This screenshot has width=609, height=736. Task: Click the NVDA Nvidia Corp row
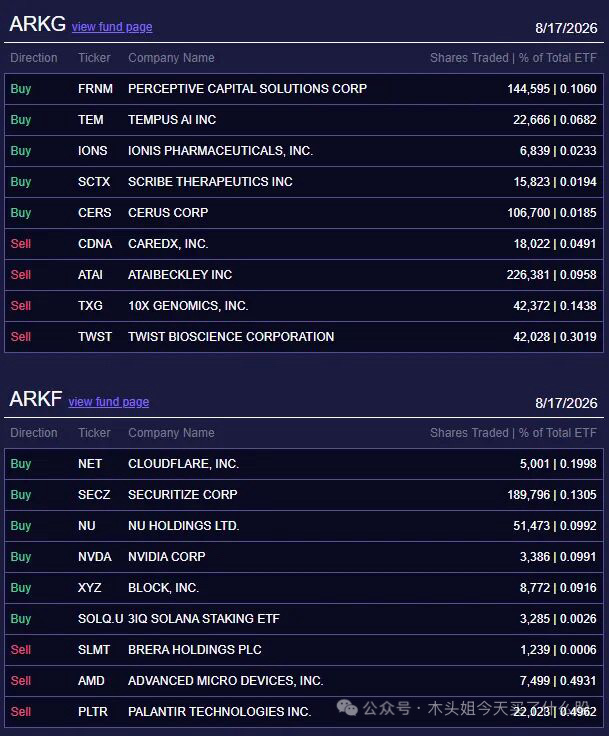[x=304, y=557]
